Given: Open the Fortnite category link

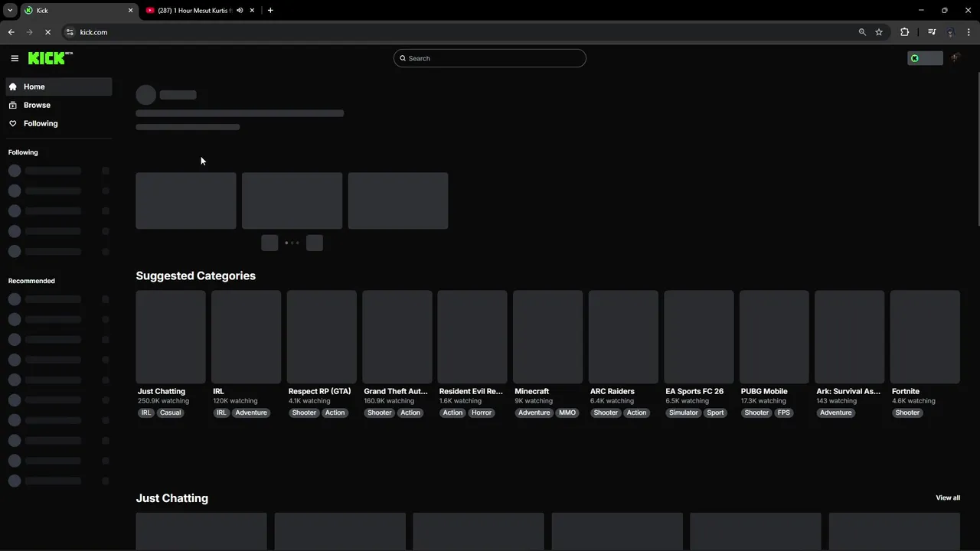Looking at the screenshot, I should pyautogui.click(x=906, y=391).
